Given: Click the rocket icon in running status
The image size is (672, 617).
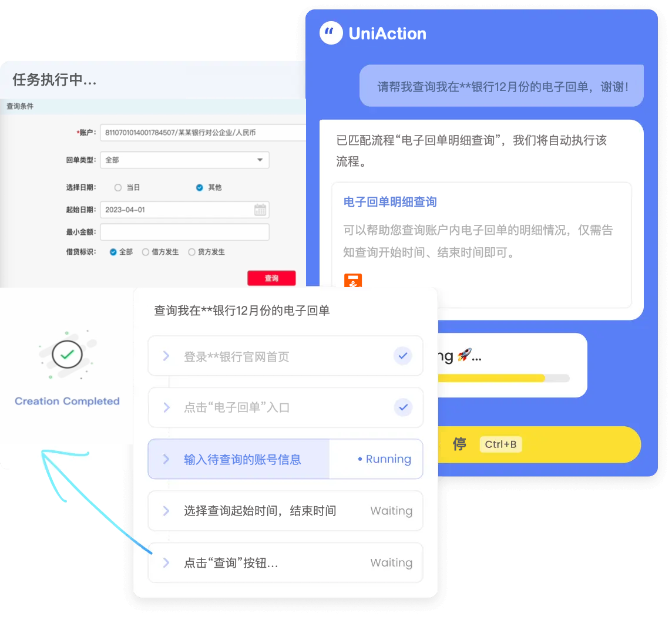Looking at the screenshot, I should [x=464, y=355].
